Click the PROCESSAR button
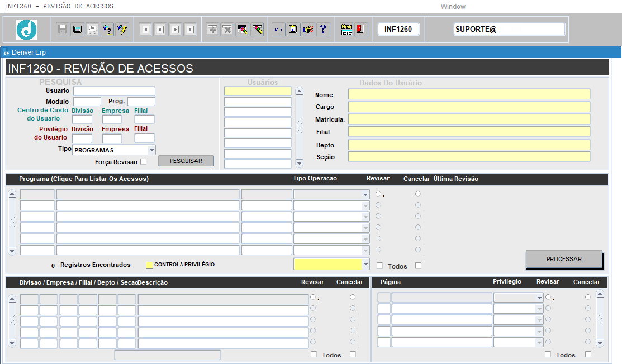The image size is (622, 364). [x=564, y=259]
